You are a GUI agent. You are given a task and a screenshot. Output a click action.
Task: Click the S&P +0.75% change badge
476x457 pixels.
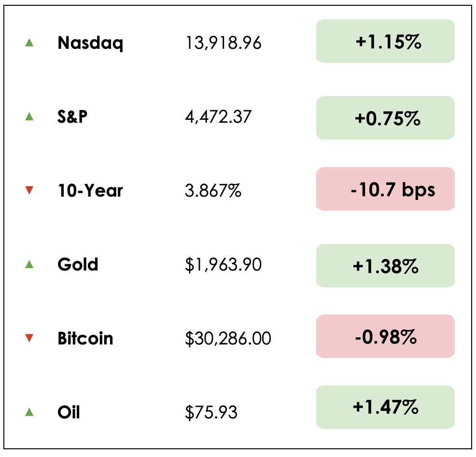385,118
